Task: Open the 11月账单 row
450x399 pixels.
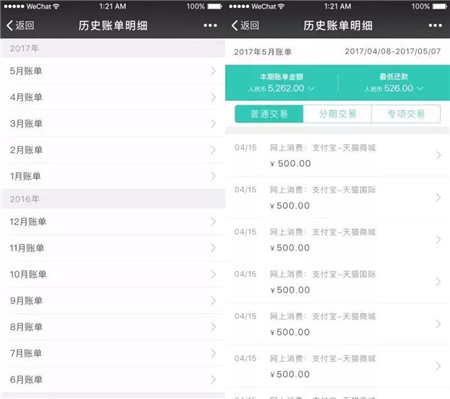Action: [113, 248]
